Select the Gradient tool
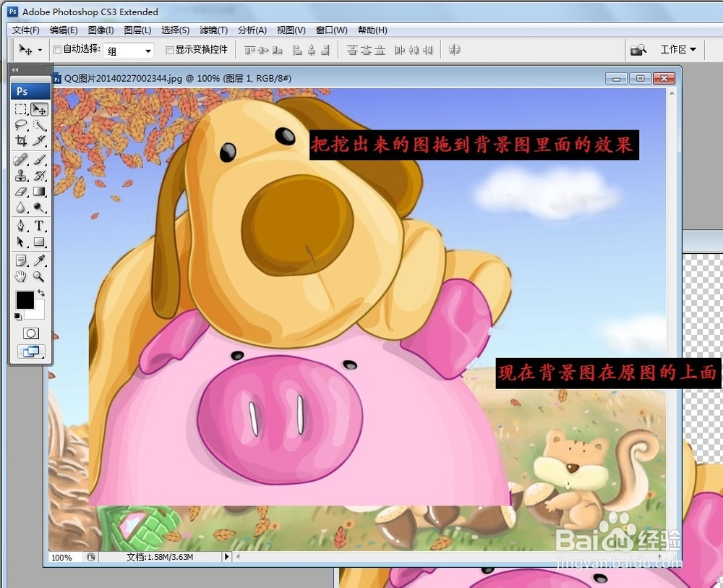 (x=39, y=191)
